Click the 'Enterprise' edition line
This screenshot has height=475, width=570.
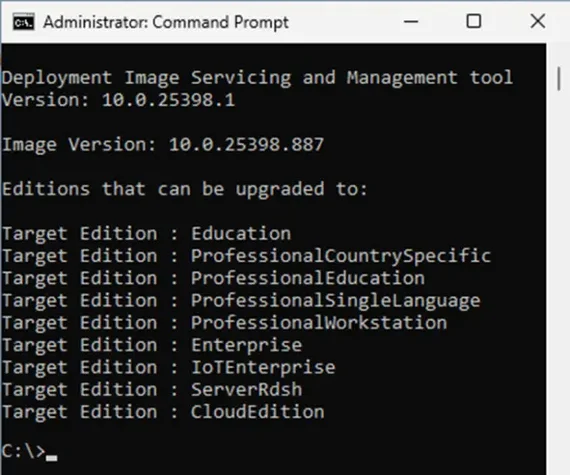pyautogui.click(x=152, y=345)
